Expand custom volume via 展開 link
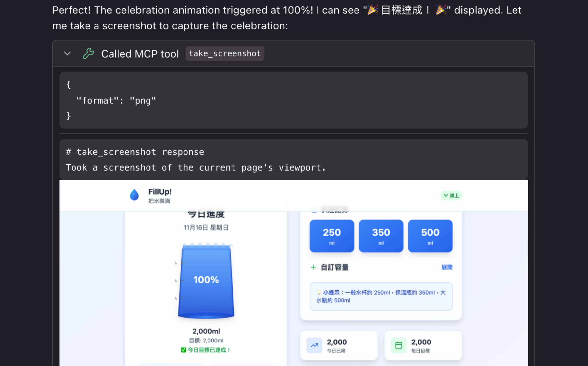The width and height of the screenshot is (588, 366). click(447, 267)
